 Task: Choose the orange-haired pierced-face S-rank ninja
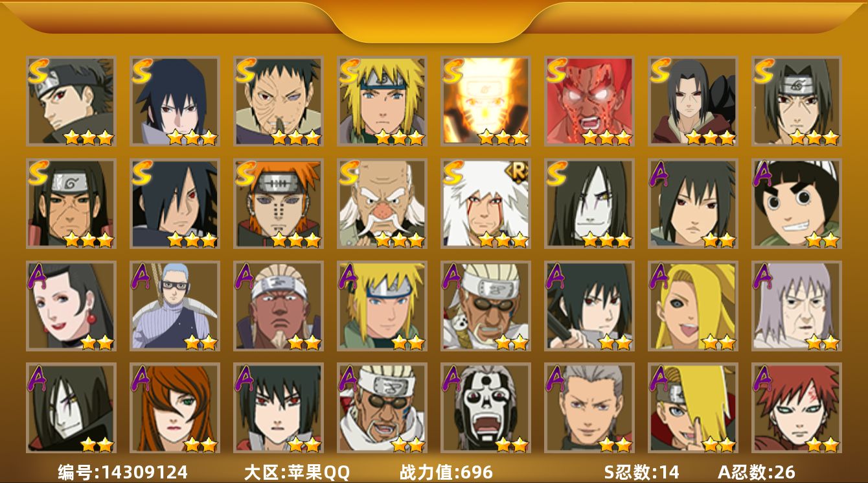pos(279,204)
